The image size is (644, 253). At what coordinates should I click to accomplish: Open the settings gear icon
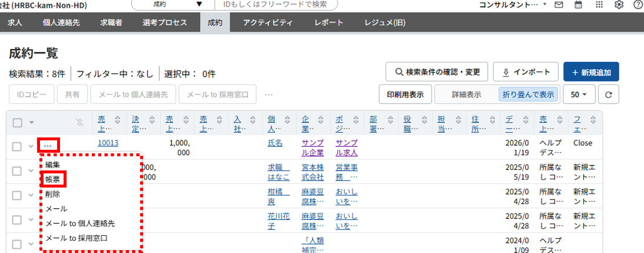[x=619, y=5]
